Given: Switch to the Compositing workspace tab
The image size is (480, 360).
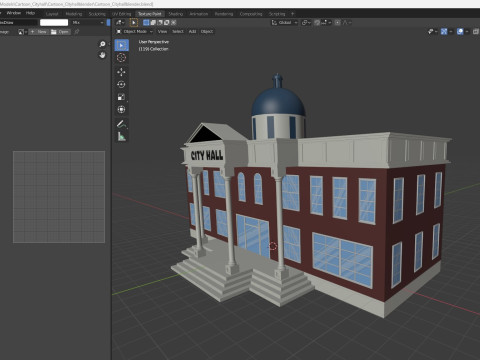Looking at the screenshot, I should pyautogui.click(x=251, y=14).
